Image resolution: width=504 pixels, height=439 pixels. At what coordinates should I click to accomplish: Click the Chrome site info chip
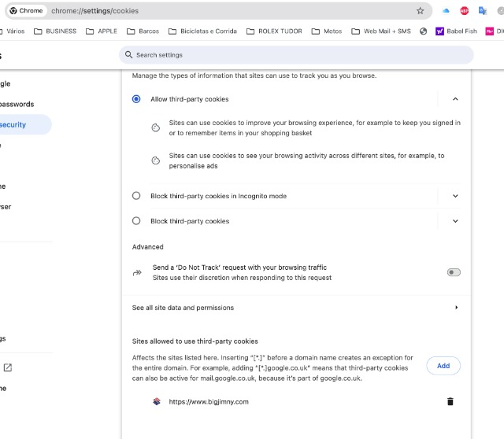click(x=26, y=11)
